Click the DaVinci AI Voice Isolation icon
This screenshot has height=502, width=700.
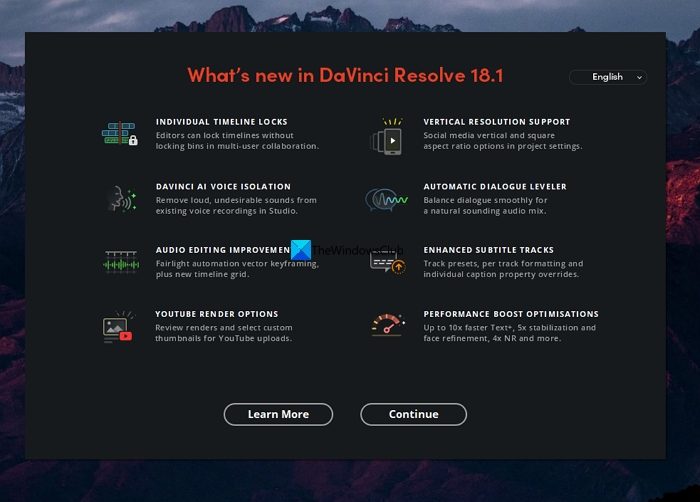pyautogui.click(x=121, y=198)
